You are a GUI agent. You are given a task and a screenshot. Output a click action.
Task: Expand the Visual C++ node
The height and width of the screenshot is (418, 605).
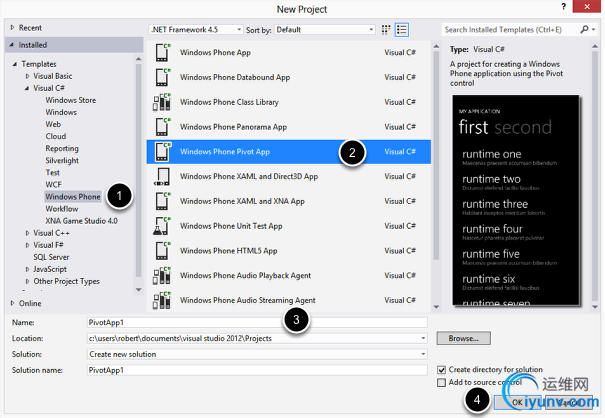(x=27, y=233)
